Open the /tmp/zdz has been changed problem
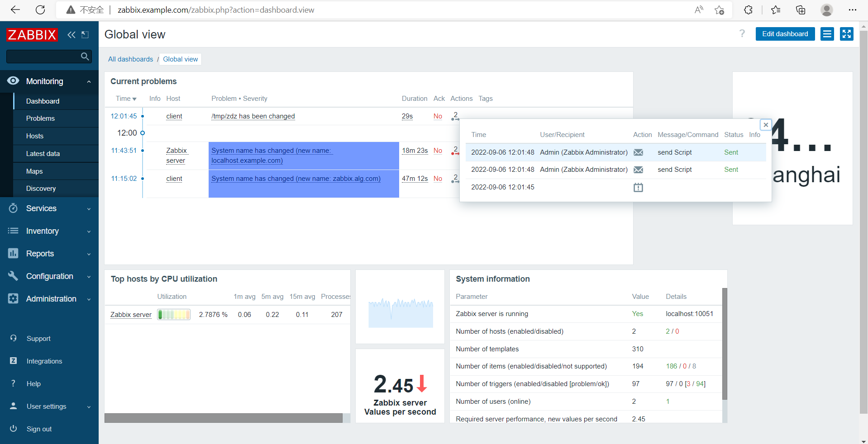 (253, 116)
